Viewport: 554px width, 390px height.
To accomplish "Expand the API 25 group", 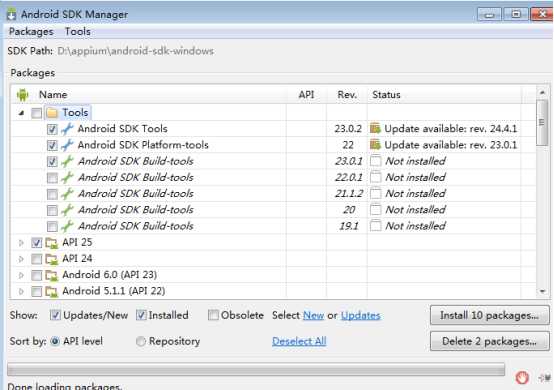I will point(21,243).
